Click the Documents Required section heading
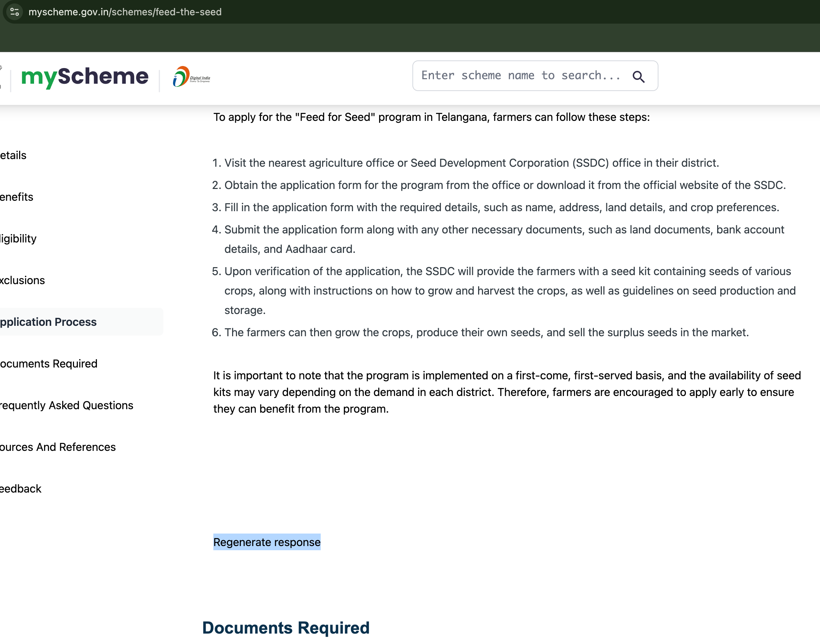This screenshot has height=644, width=820. click(x=286, y=628)
